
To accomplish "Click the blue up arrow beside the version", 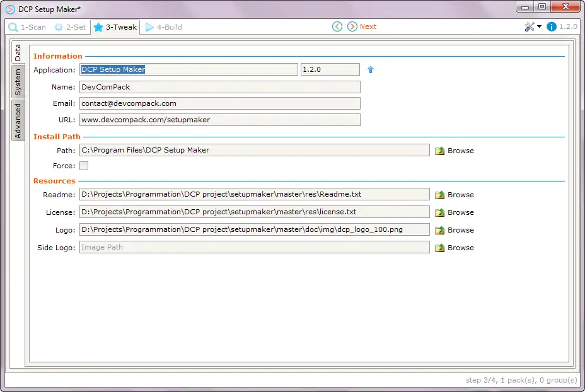I will click(371, 69).
